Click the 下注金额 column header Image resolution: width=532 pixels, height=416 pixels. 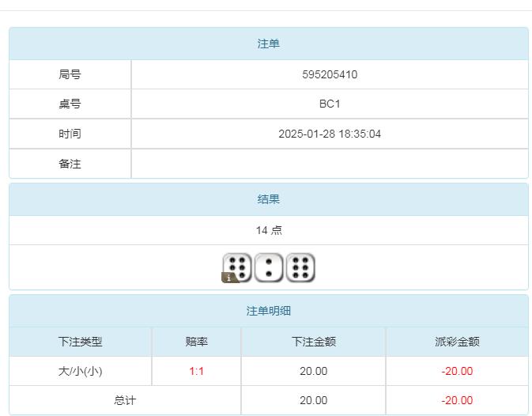[x=314, y=342]
